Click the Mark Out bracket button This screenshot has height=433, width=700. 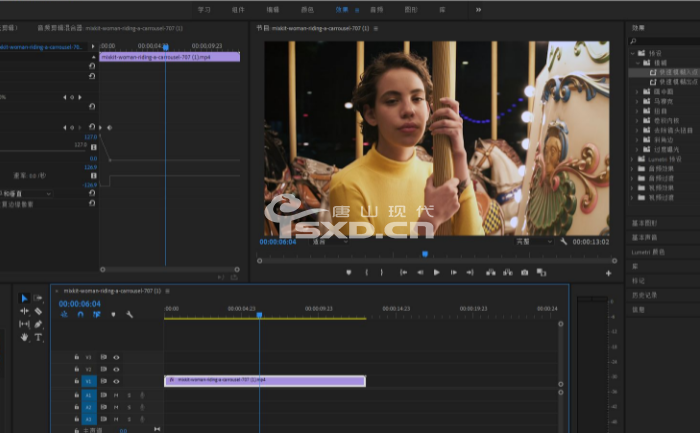tap(381, 273)
